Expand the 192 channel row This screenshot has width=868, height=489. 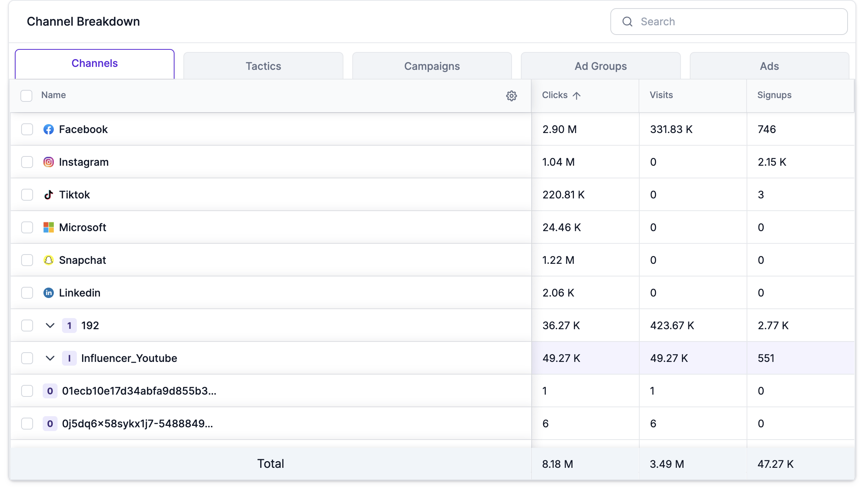tap(50, 326)
